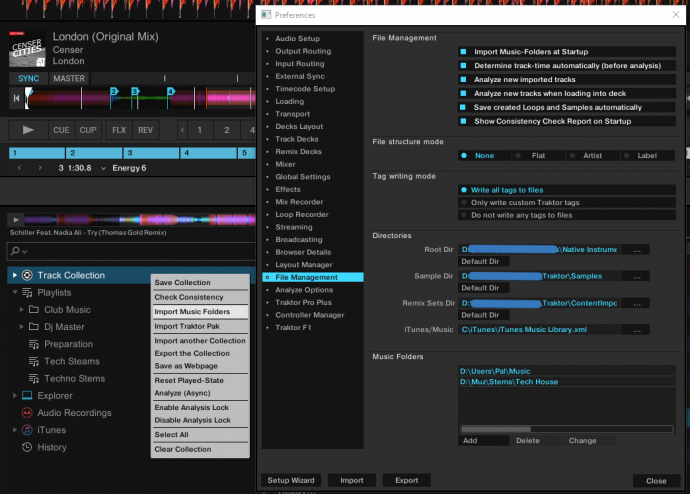This screenshot has width=690, height=494.
Task: Click the Playlists icon in browser tree
Action: click(x=27, y=293)
